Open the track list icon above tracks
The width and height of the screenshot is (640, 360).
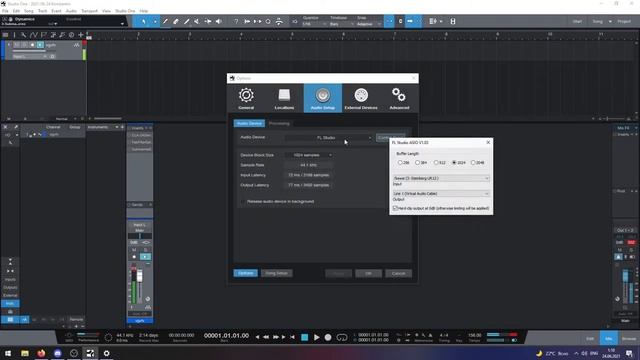pos(5,35)
